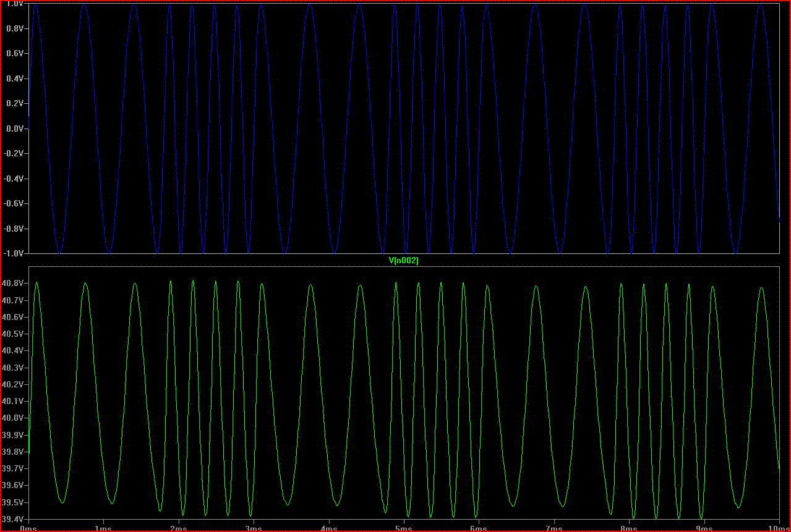This screenshot has width=791, height=532.
Task: Click the 40.4V label on lower plot axis
Action: tap(13, 350)
